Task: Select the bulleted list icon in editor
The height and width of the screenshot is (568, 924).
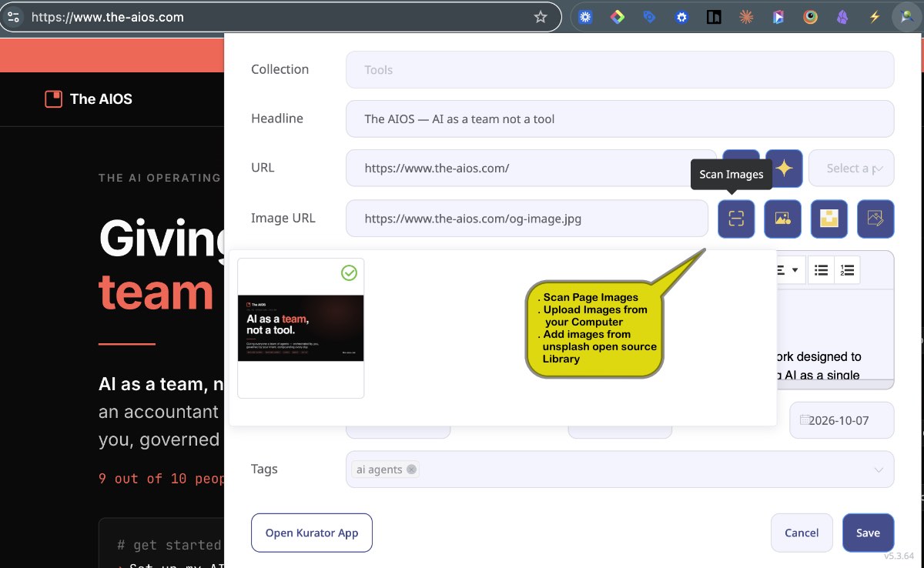Action: (822, 270)
